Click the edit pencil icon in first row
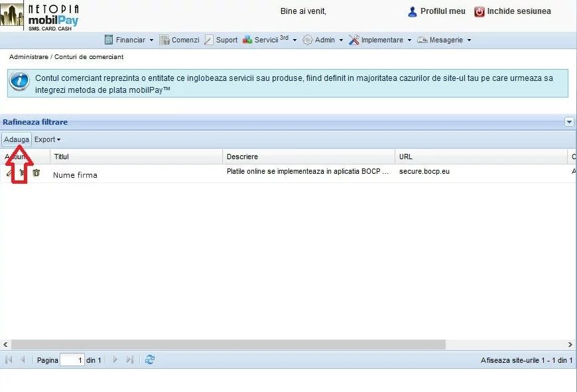 click(9, 173)
